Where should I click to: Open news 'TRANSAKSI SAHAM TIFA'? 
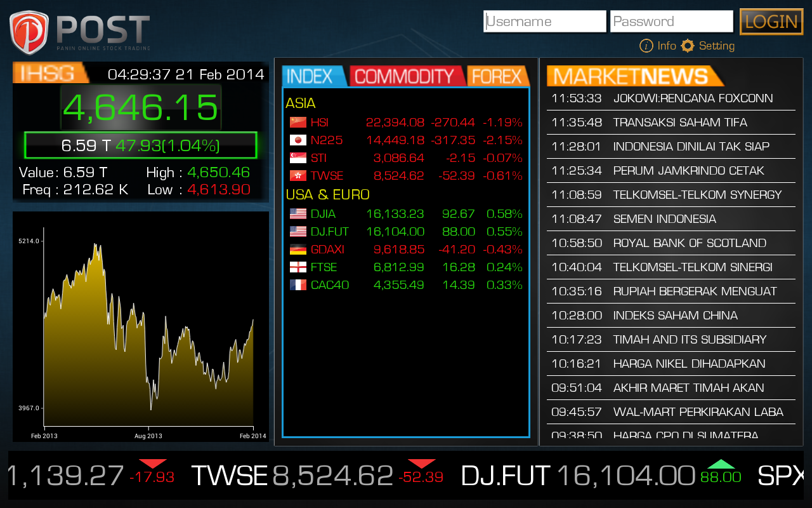click(x=671, y=123)
